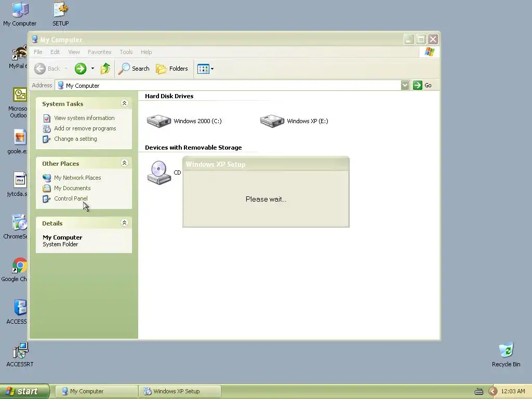The image size is (532, 399).
Task: Open the File menu
Action: (38, 52)
